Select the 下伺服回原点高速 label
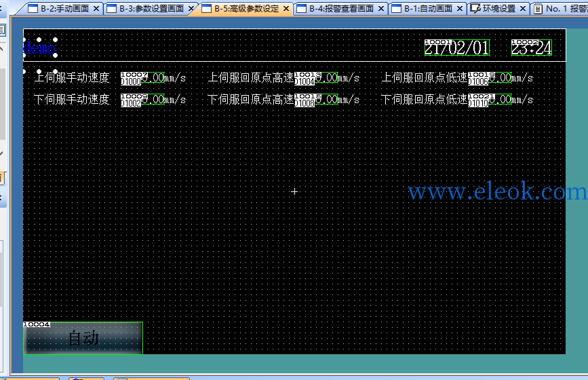588x380 pixels. click(x=250, y=100)
